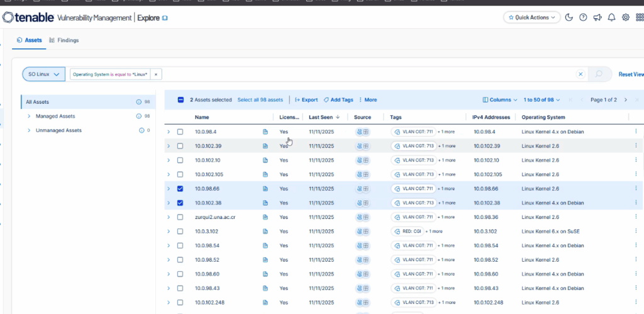Click the Export button
Screen dimensions: 644x314
(306, 100)
